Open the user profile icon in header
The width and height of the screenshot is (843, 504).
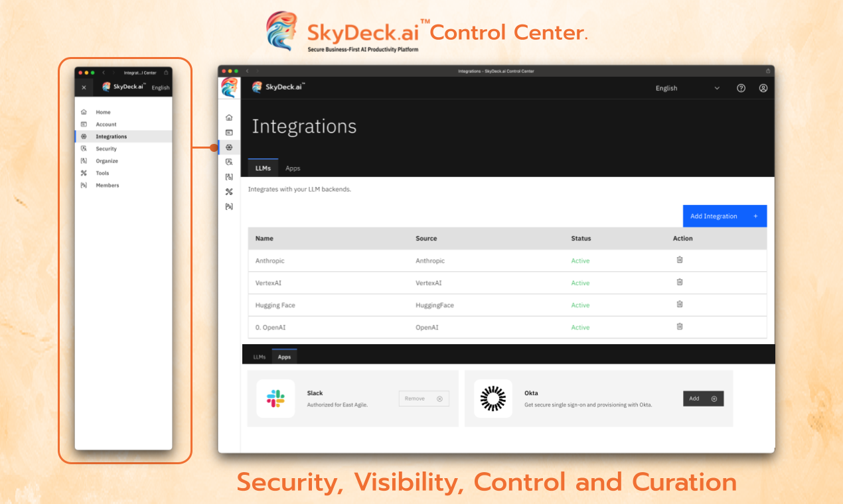coord(763,88)
